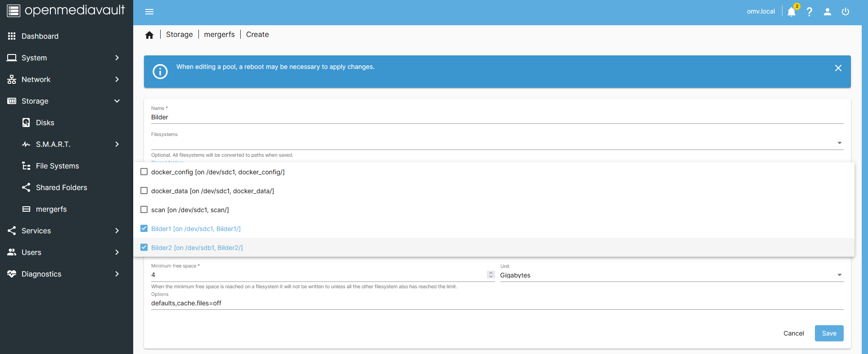
Task: Expand the Users menu chevron
Action: pos(117,252)
